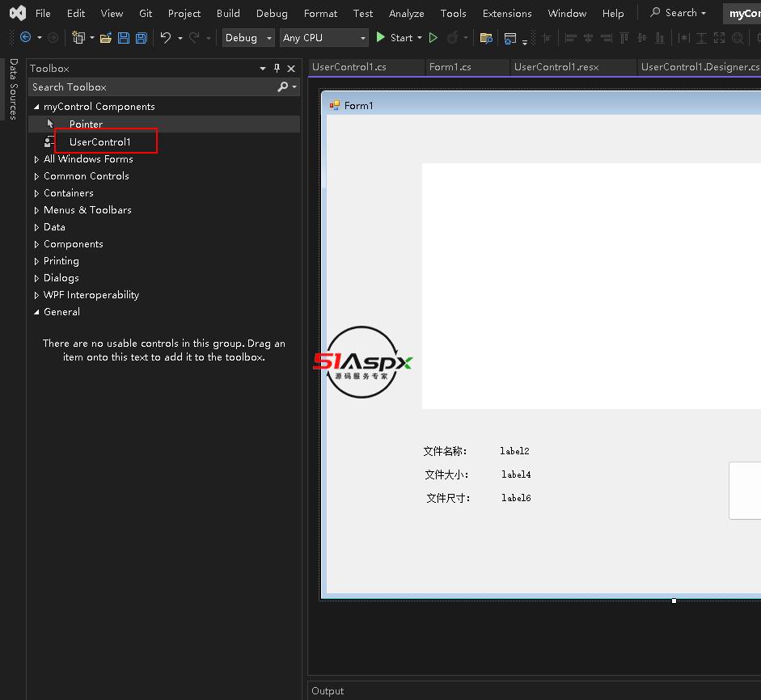Image resolution: width=761 pixels, height=700 pixels.
Task: Click the Save file toolbar icon
Action: tap(124, 38)
